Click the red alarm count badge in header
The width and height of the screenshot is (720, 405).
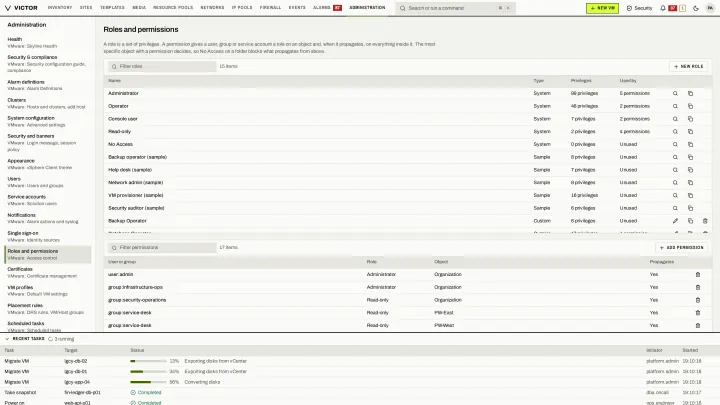[x=672, y=8]
